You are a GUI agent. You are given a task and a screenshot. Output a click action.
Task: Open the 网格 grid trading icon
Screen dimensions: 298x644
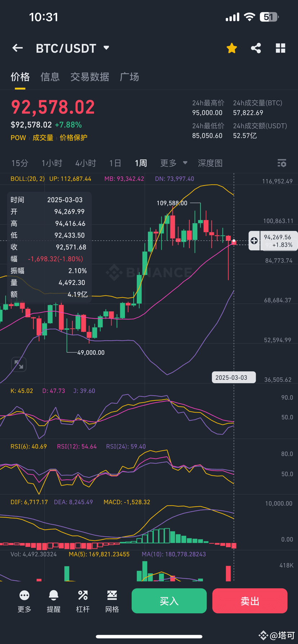click(x=112, y=595)
